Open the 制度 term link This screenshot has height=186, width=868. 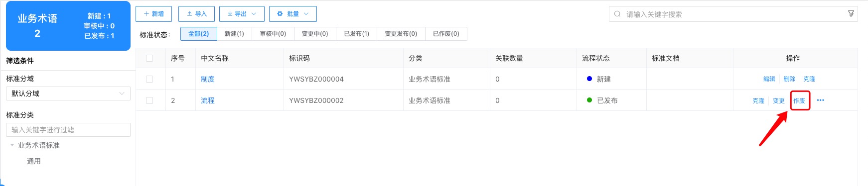pos(208,79)
